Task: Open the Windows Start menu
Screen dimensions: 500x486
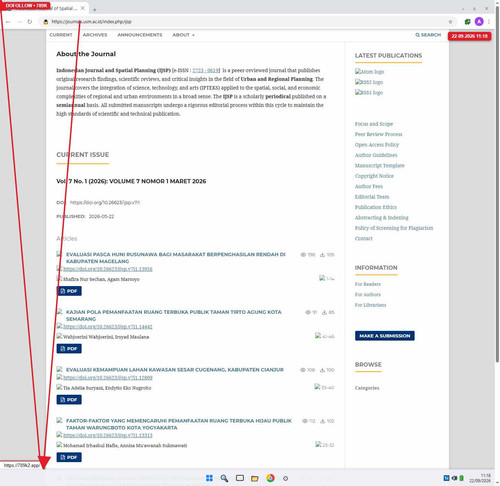Action: coord(209,478)
